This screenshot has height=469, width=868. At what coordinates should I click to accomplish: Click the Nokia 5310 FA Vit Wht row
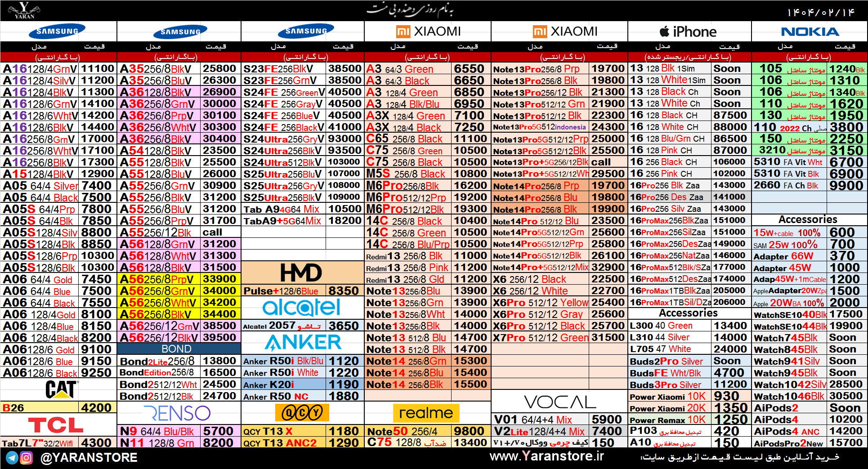pyautogui.click(x=810, y=162)
